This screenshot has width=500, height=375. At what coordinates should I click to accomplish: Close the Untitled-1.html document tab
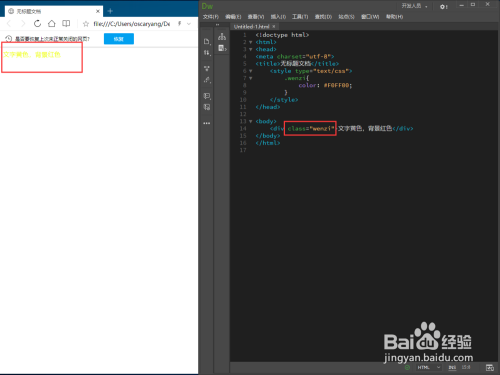coord(274,26)
